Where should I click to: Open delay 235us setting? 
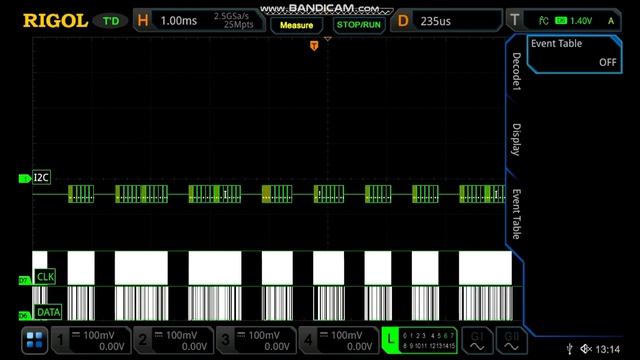pos(436,21)
